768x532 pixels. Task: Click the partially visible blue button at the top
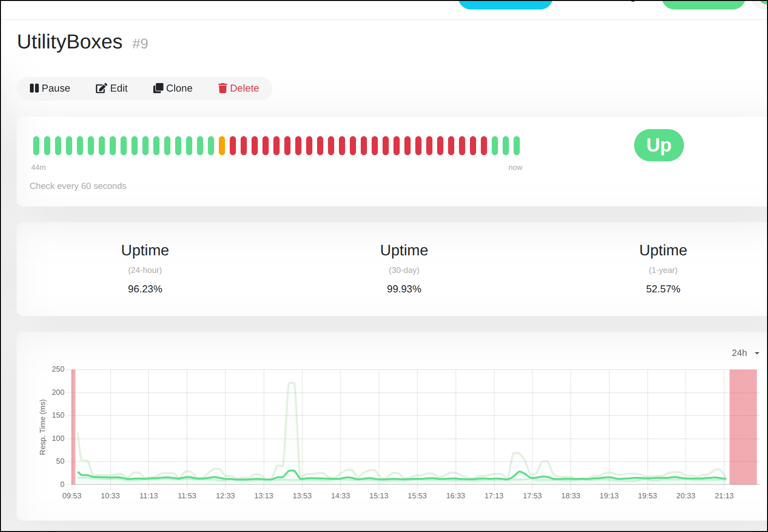click(x=505, y=4)
